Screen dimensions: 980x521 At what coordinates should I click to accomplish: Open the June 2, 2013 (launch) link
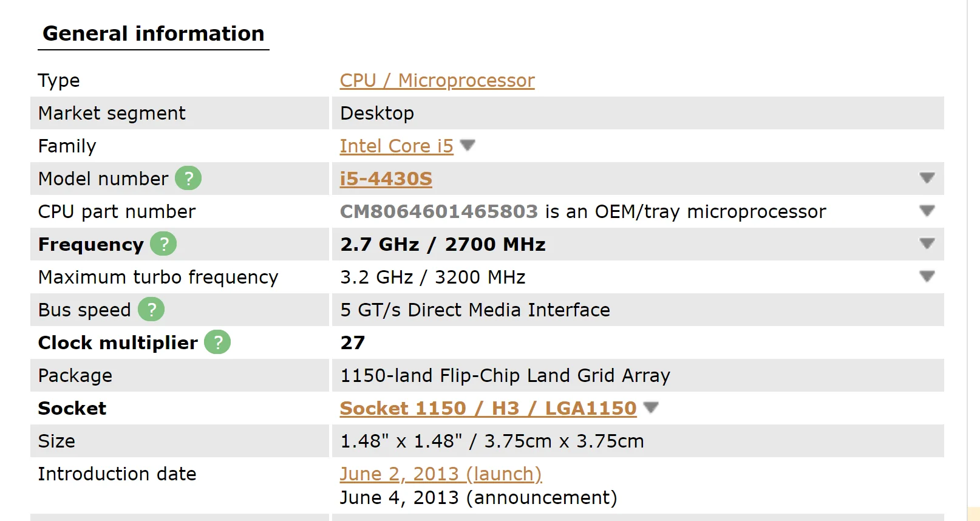[x=441, y=474]
